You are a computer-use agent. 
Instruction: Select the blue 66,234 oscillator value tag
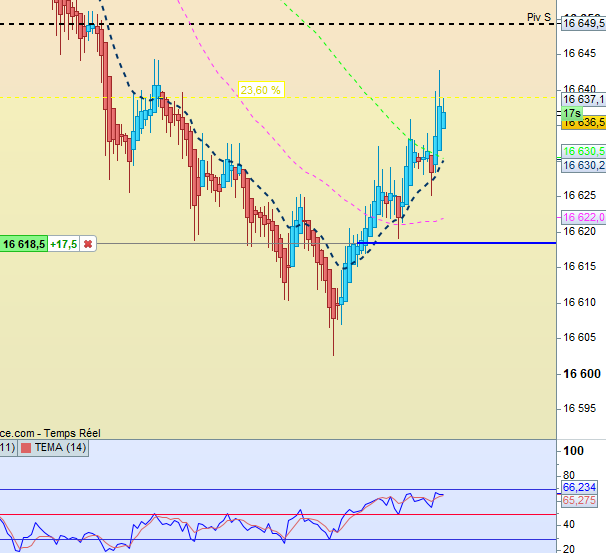click(x=579, y=487)
